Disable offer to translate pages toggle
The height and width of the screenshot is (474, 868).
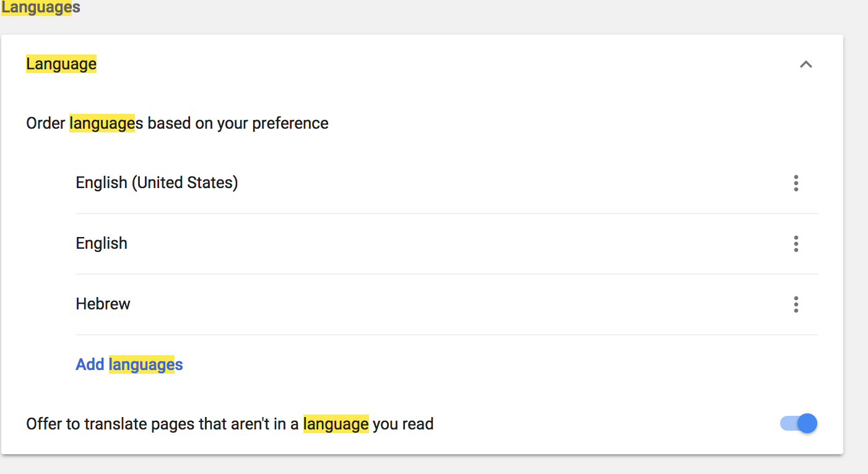point(799,423)
